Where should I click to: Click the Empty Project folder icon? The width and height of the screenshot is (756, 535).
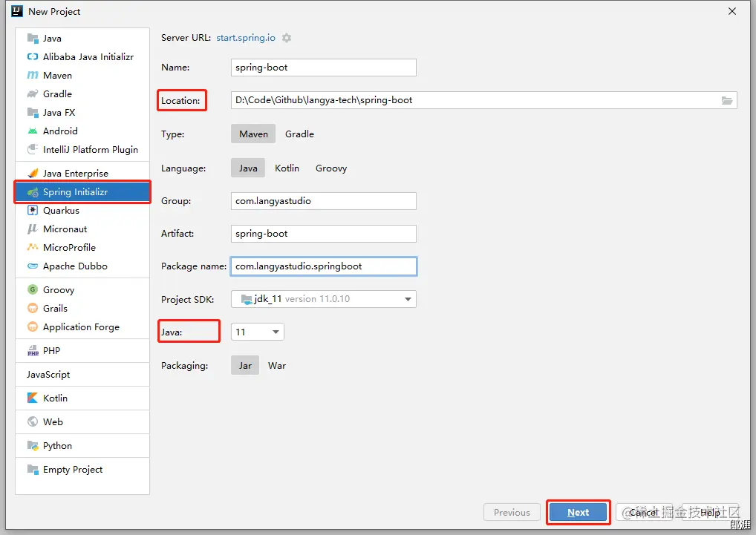pyautogui.click(x=32, y=470)
